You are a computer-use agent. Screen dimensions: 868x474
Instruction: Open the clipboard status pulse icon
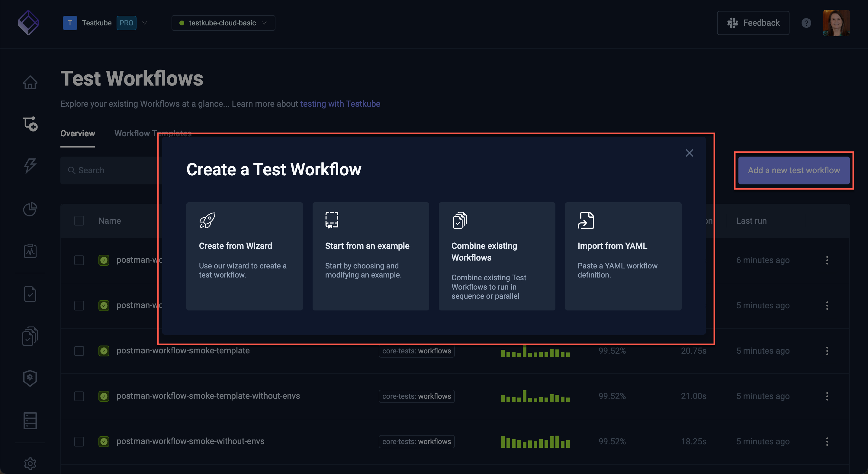tap(30, 251)
